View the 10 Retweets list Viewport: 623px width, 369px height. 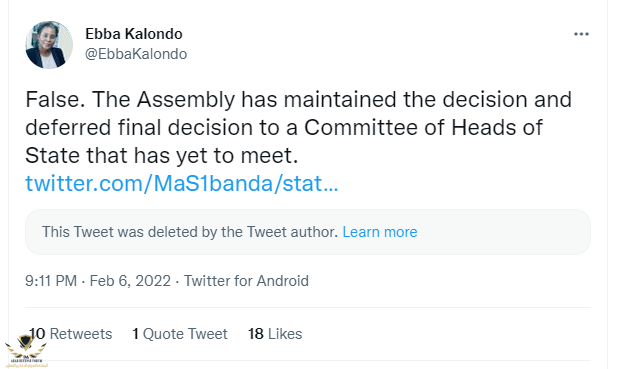click(x=70, y=334)
